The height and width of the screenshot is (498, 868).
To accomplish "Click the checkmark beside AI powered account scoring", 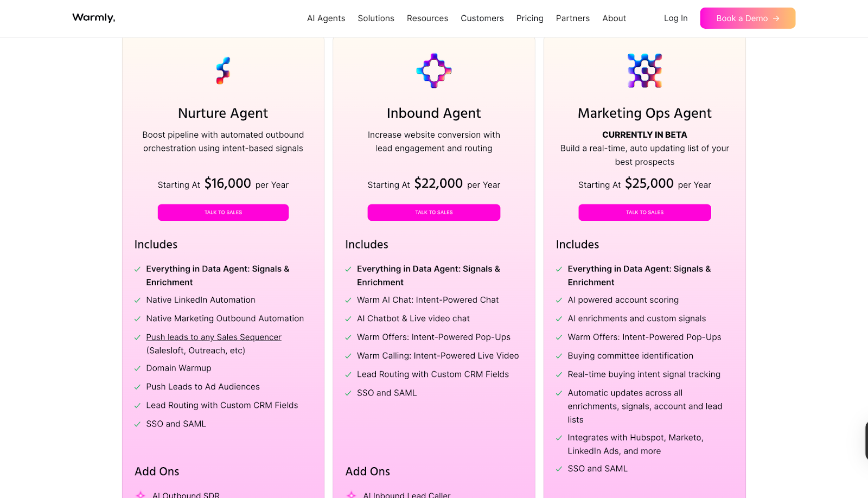I will pyautogui.click(x=559, y=301).
